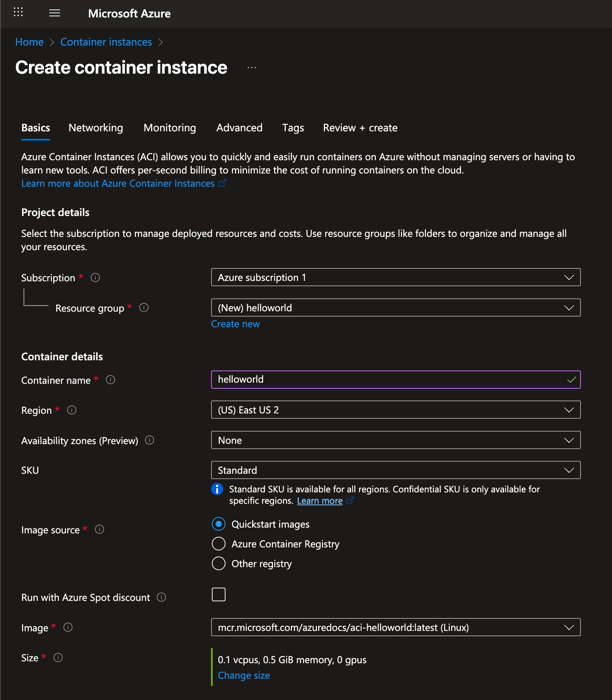Show info tooltip for Container name
612x700 pixels.
110,380
